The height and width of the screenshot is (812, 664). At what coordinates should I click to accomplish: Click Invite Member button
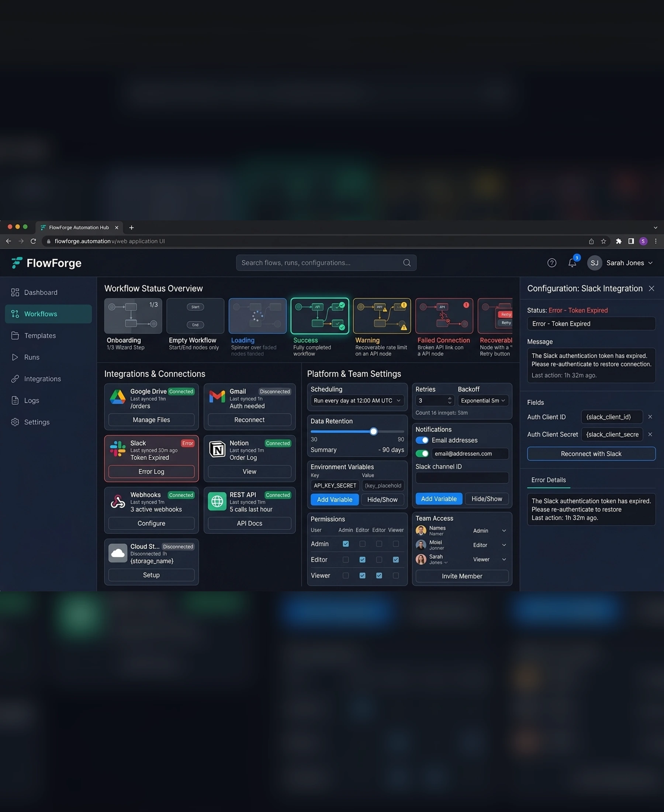462,576
